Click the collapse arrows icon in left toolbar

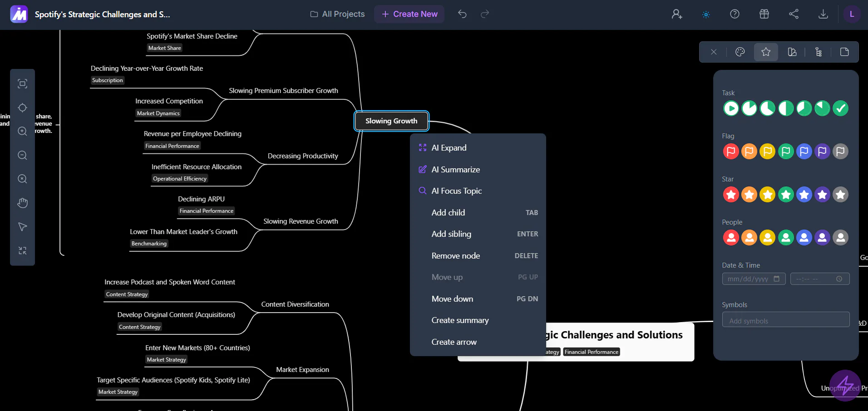point(22,250)
